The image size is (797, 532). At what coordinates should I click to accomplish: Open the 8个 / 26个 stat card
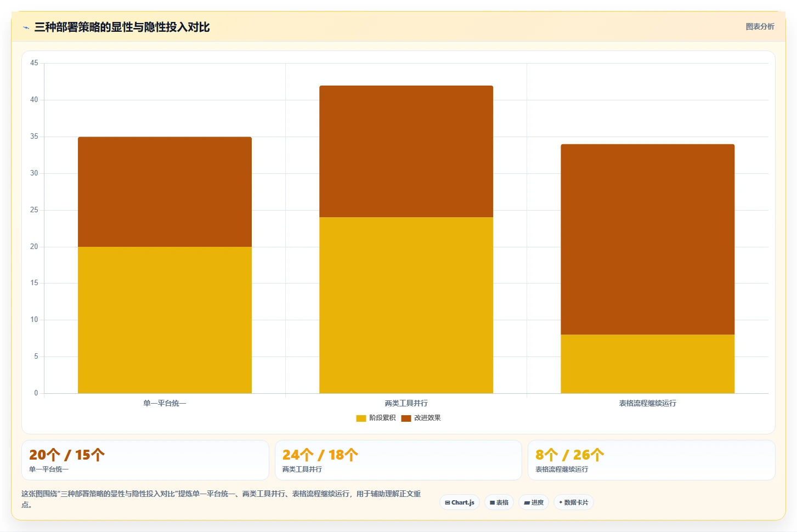[651, 460]
